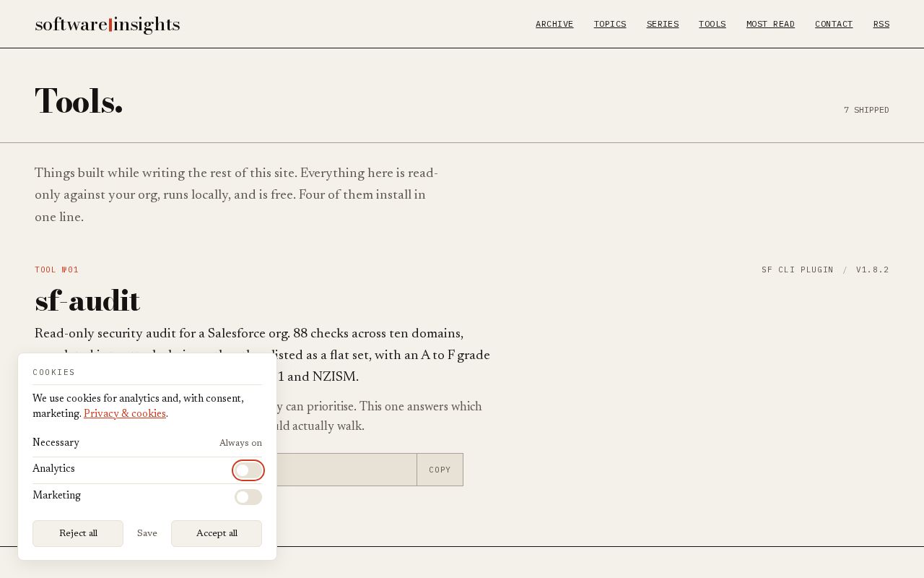Copy the install command
Screen dimensions: 924x578
440,470
